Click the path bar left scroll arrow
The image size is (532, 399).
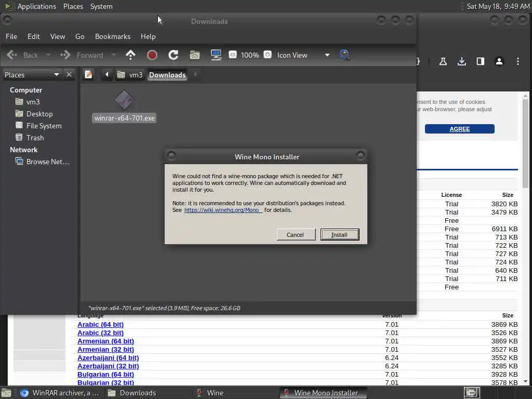coord(107,74)
